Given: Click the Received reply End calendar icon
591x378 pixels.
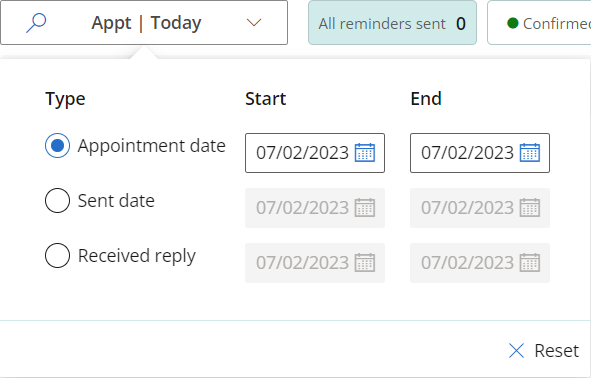Looking at the screenshot, I should tap(530, 263).
